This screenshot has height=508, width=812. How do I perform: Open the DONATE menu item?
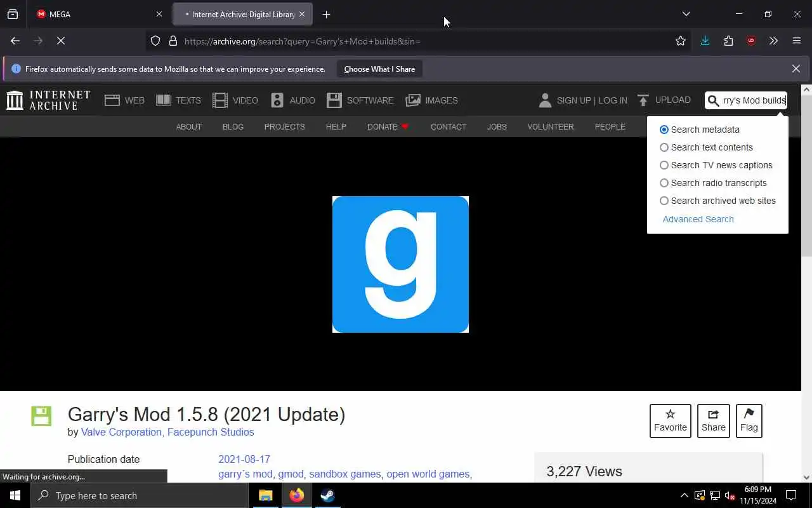pyautogui.click(x=388, y=126)
